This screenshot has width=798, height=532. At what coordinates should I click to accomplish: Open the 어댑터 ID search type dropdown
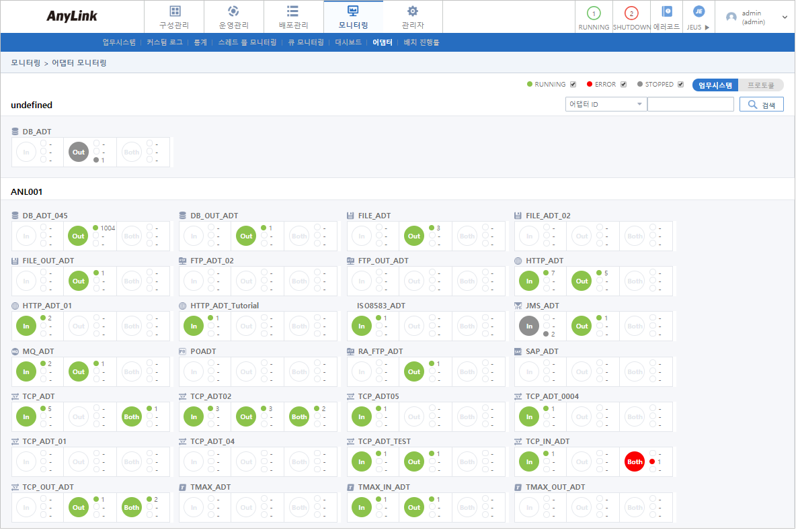(605, 105)
